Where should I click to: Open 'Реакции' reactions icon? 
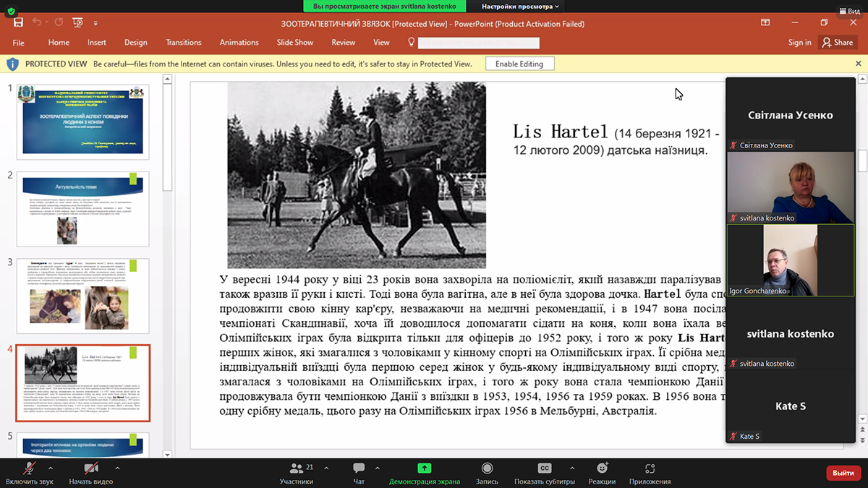[x=602, y=468]
